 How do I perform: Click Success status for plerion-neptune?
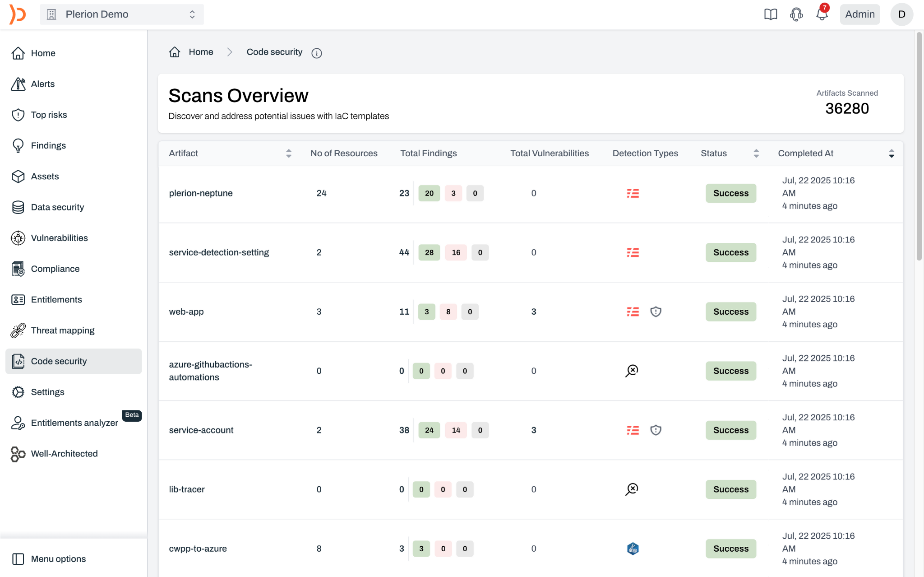(x=731, y=193)
